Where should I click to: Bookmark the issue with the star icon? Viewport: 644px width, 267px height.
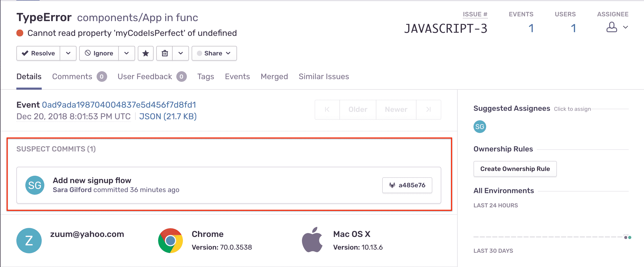[146, 53]
